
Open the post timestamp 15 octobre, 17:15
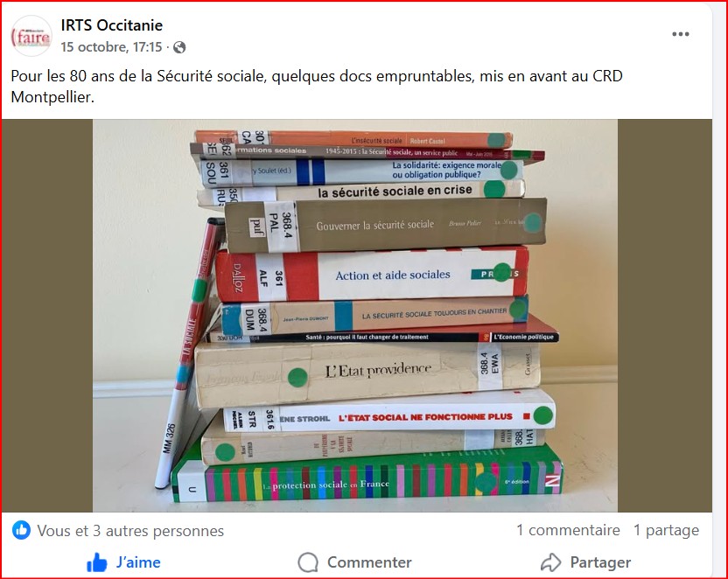click(x=111, y=47)
